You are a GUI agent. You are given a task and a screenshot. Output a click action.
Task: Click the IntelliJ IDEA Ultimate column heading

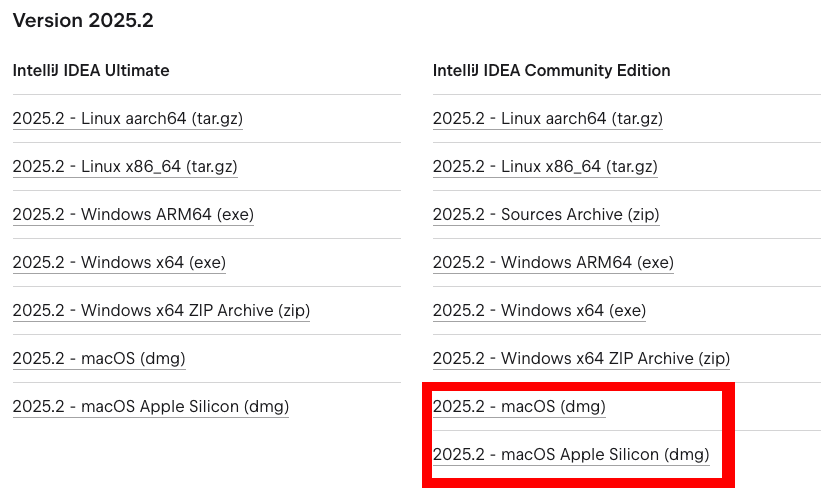pos(91,70)
